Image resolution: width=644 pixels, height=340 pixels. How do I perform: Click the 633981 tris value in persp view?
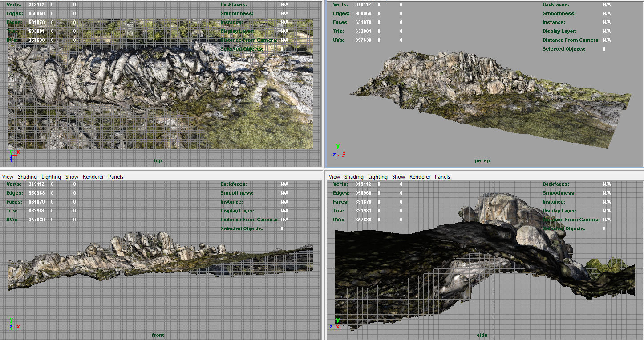363,31
